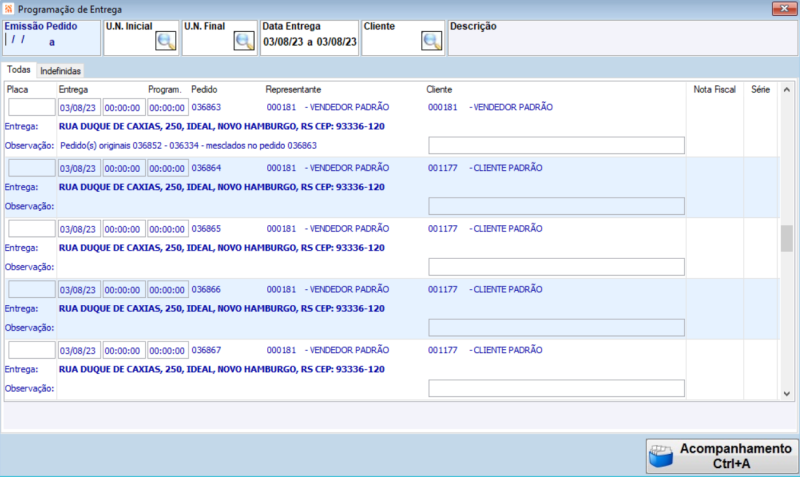
Task: Click the observation box for pedido 036867
Action: (556, 388)
